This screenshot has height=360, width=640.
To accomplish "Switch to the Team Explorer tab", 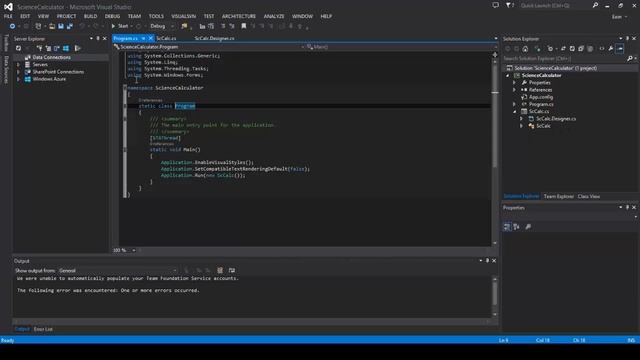I will [x=558, y=196].
